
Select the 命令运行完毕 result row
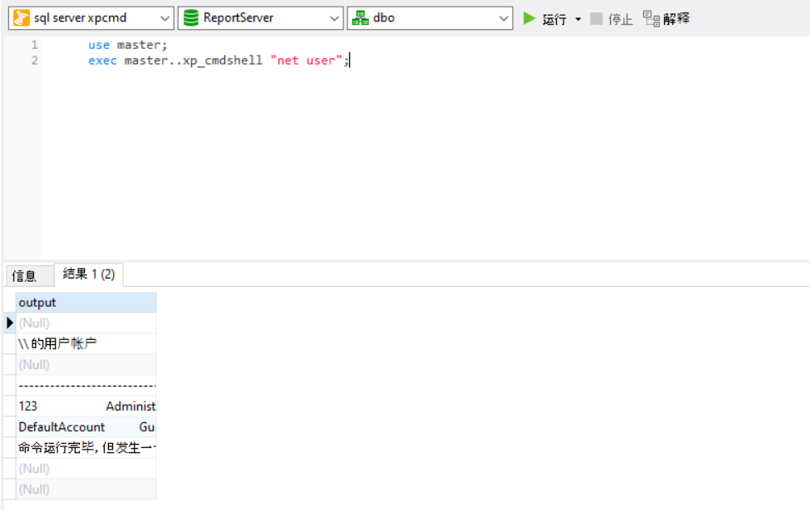pos(86,447)
